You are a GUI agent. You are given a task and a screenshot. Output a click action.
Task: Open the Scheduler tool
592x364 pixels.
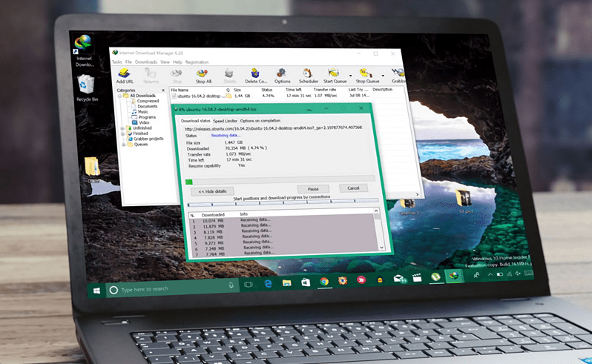pos(308,75)
